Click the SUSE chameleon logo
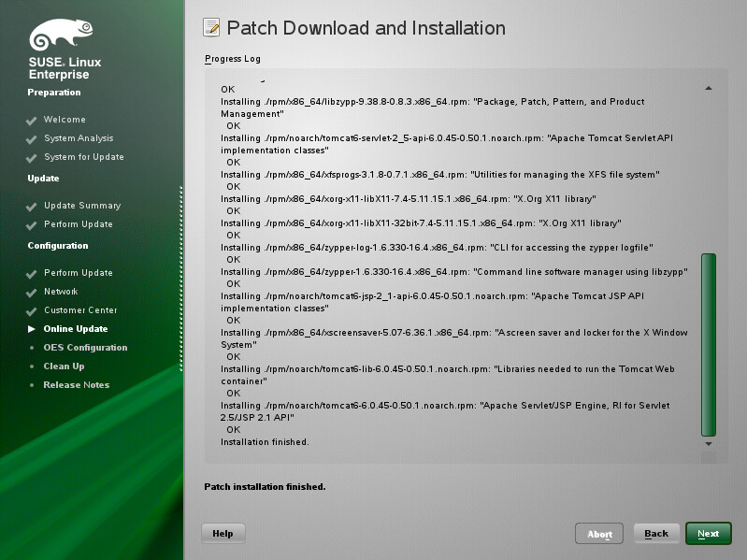 tap(60, 36)
